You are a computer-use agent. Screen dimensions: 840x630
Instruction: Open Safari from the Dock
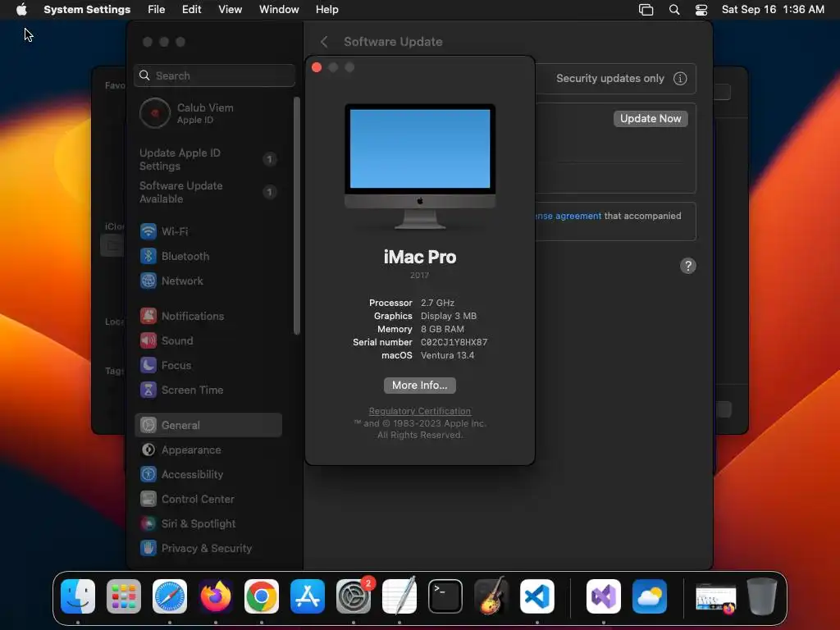tap(170, 596)
